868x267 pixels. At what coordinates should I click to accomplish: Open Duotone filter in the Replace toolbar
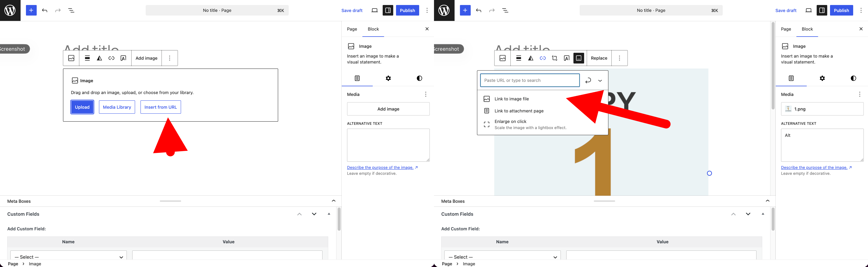coord(531,58)
